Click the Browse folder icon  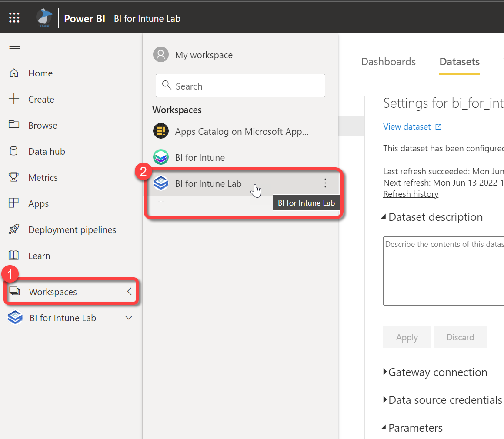14,125
